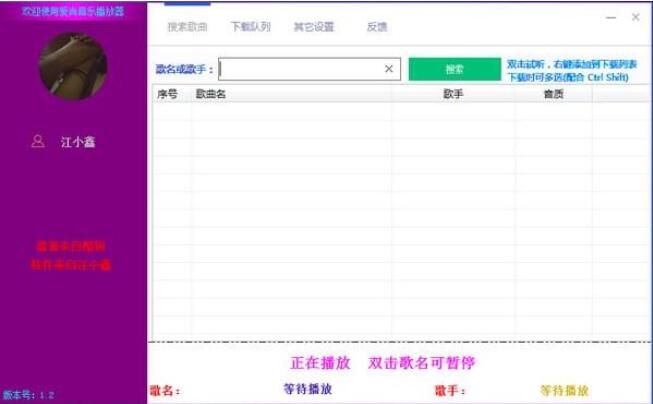This screenshot has width=653, height=404.
Task: Click the red text in the sidebar
Action: [73, 255]
